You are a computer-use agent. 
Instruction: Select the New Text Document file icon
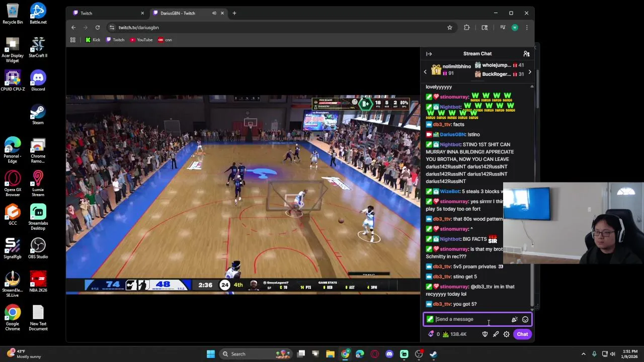tap(38, 318)
